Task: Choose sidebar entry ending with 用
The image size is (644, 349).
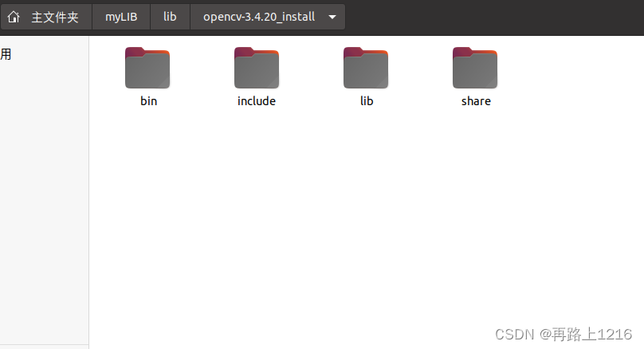Action: (x=6, y=54)
